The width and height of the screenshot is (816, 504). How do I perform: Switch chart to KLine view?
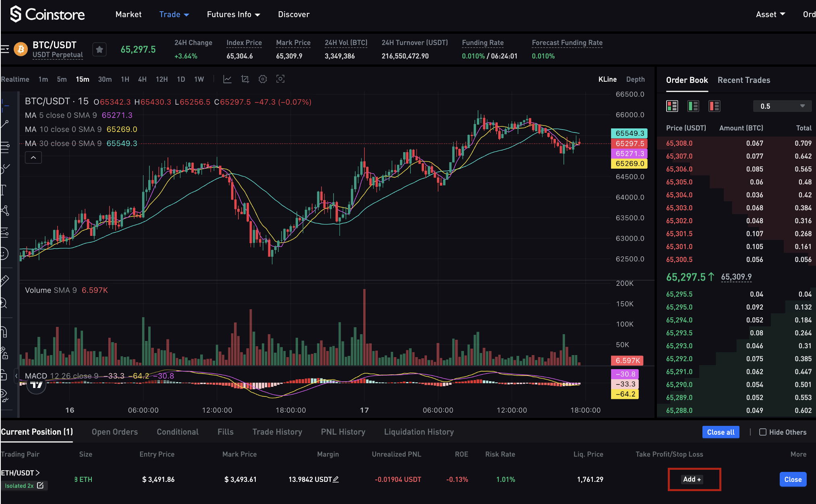(607, 79)
